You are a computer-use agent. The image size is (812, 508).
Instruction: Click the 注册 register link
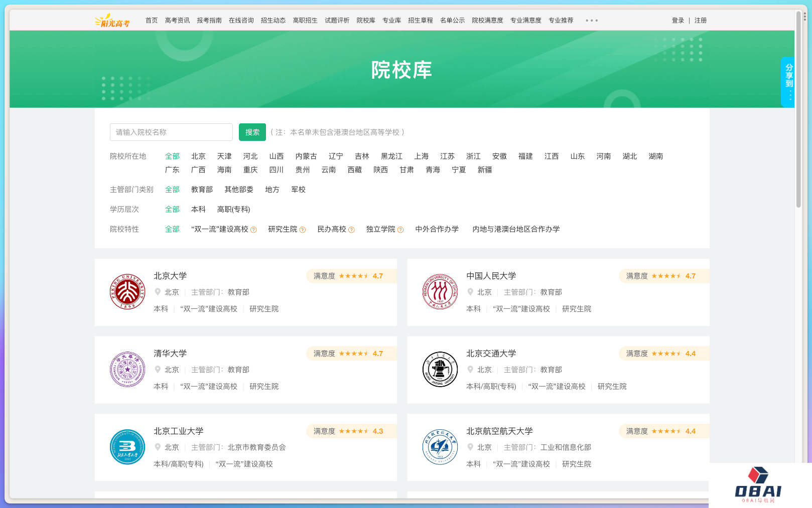coord(701,21)
